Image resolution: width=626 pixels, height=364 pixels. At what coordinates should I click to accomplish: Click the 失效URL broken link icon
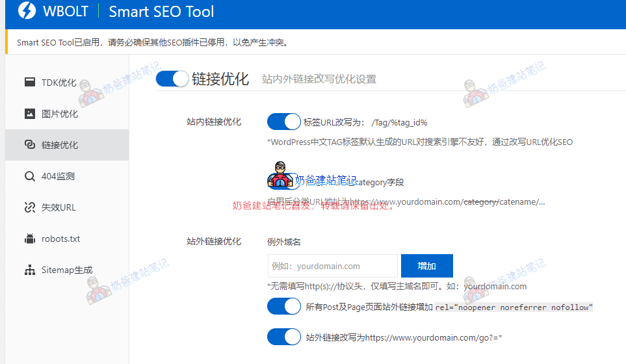click(x=29, y=207)
